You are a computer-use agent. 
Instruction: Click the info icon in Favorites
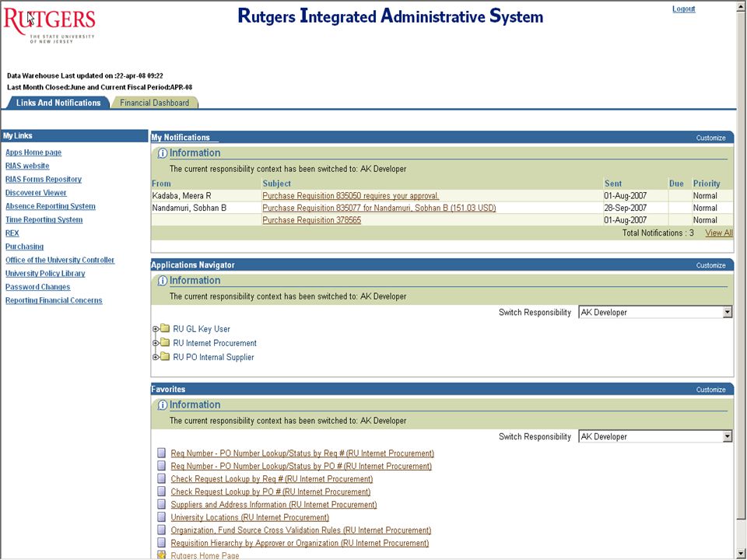tap(163, 405)
